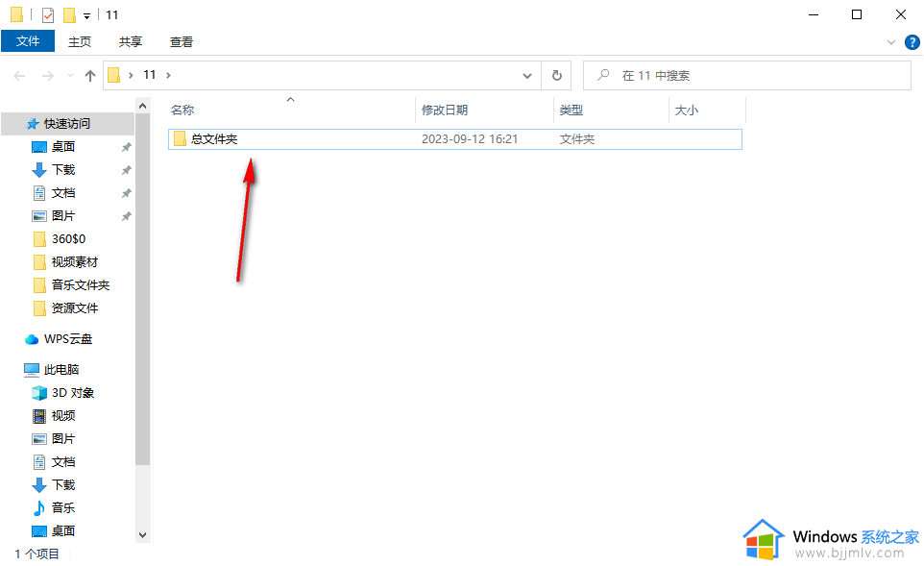The image size is (924, 566).
Task: Sort by the 类型 column header
Action: pyautogui.click(x=571, y=111)
